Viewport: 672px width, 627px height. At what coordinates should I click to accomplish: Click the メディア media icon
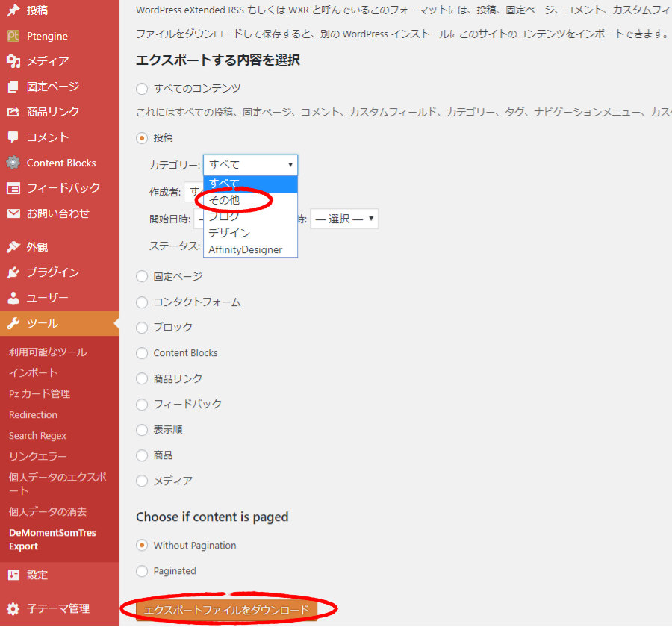pos(13,61)
